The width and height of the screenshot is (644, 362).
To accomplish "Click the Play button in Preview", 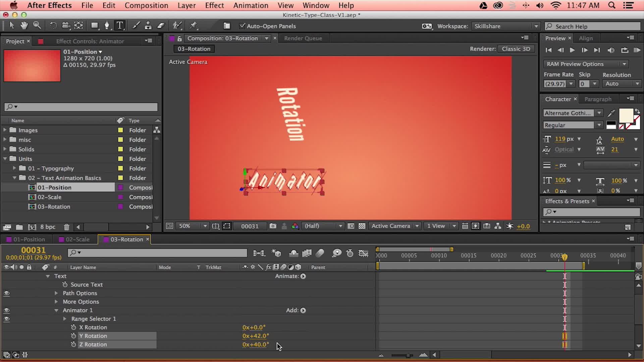I will [x=572, y=50].
